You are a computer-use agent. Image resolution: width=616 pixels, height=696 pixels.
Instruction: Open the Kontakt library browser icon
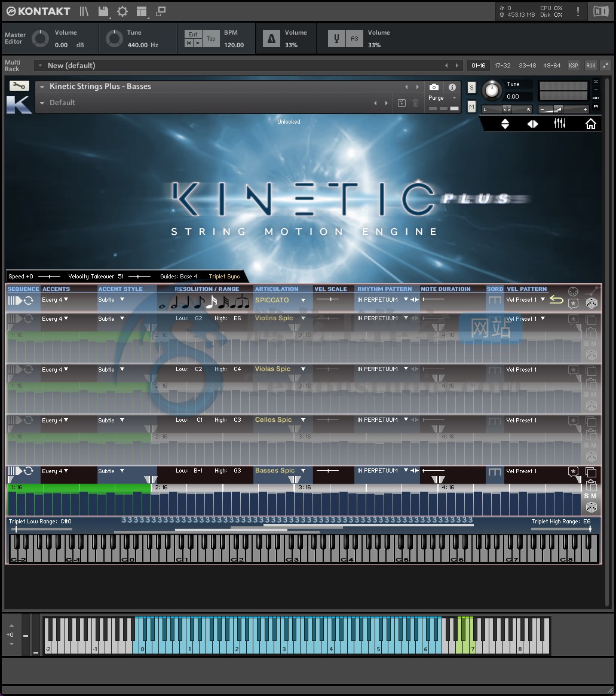coord(84,11)
